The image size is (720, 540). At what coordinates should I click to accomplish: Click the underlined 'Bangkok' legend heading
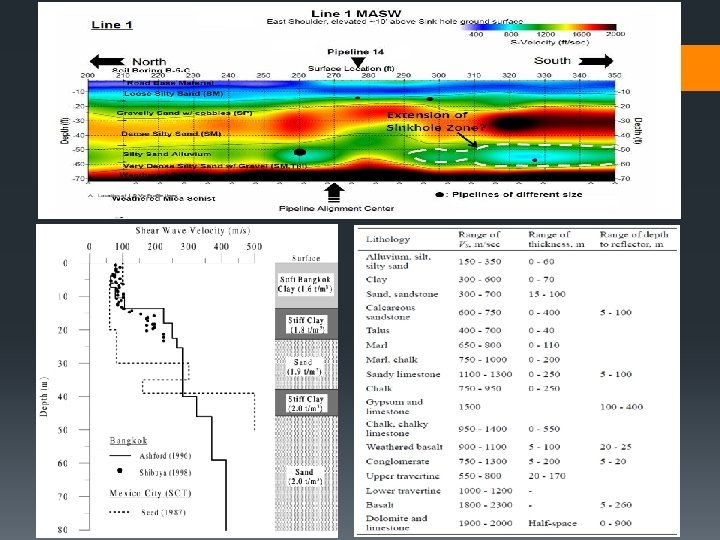pos(128,441)
